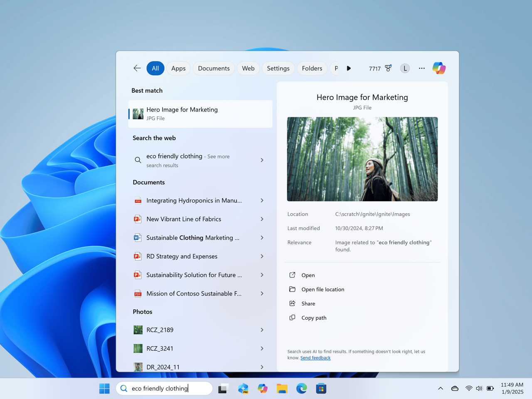The height and width of the screenshot is (399, 532).
Task: Click the Send feedback link
Action: tap(315, 358)
